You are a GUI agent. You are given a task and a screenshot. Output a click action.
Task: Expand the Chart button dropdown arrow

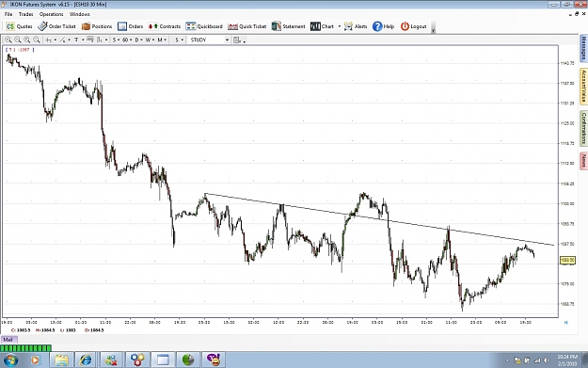[340, 26]
